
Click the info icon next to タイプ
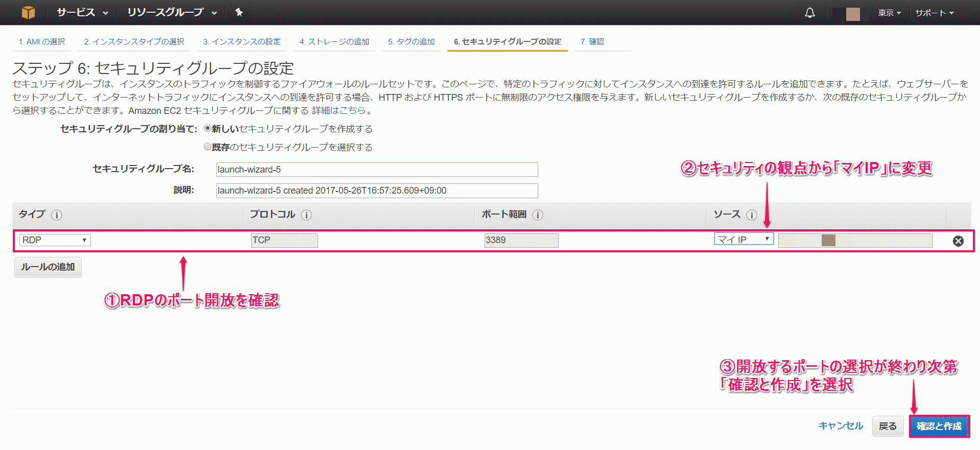(x=57, y=215)
